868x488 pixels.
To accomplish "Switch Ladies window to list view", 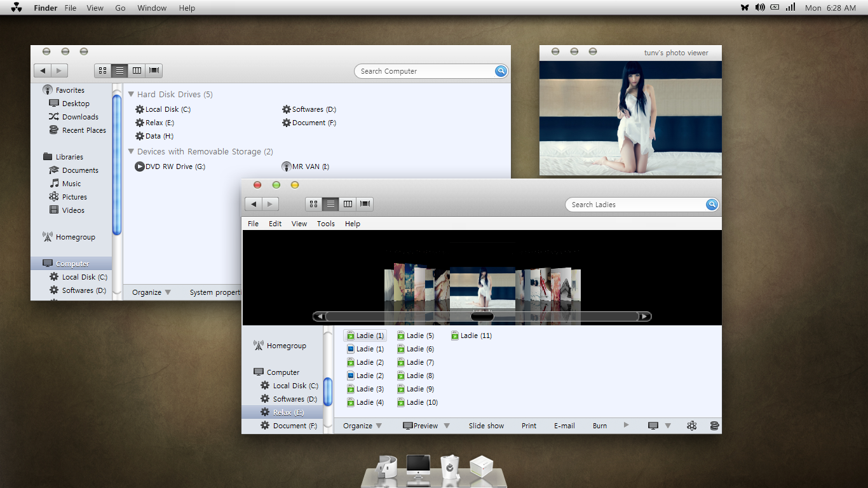I will click(x=330, y=204).
